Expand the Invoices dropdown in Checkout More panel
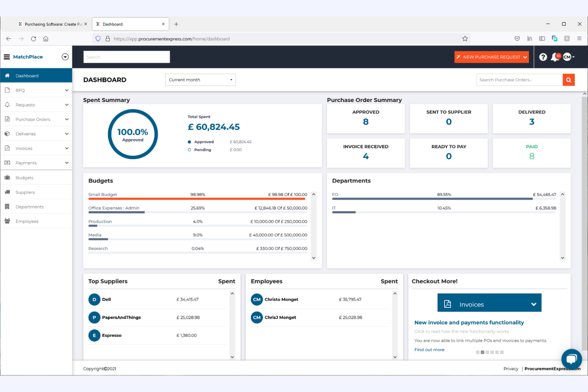 [534, 303]
